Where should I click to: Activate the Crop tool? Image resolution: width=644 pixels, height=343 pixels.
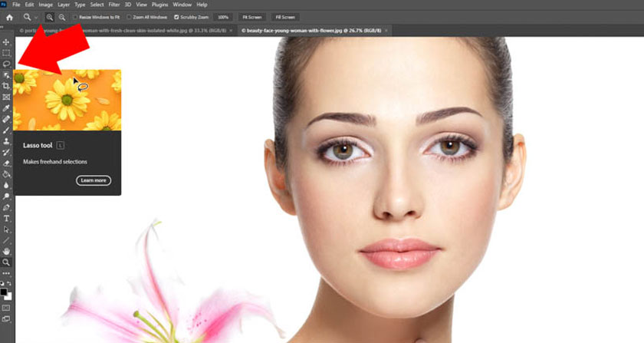(6, 86)
